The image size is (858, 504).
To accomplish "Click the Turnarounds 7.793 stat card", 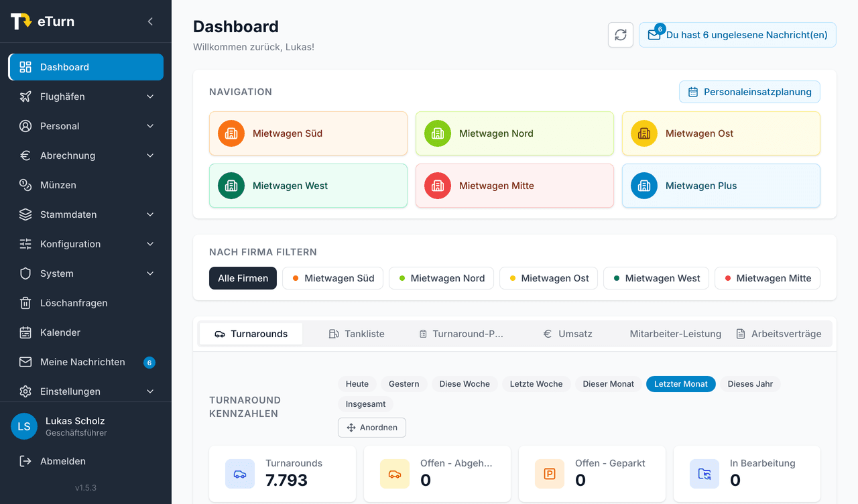I will click(x=282, y=474).
